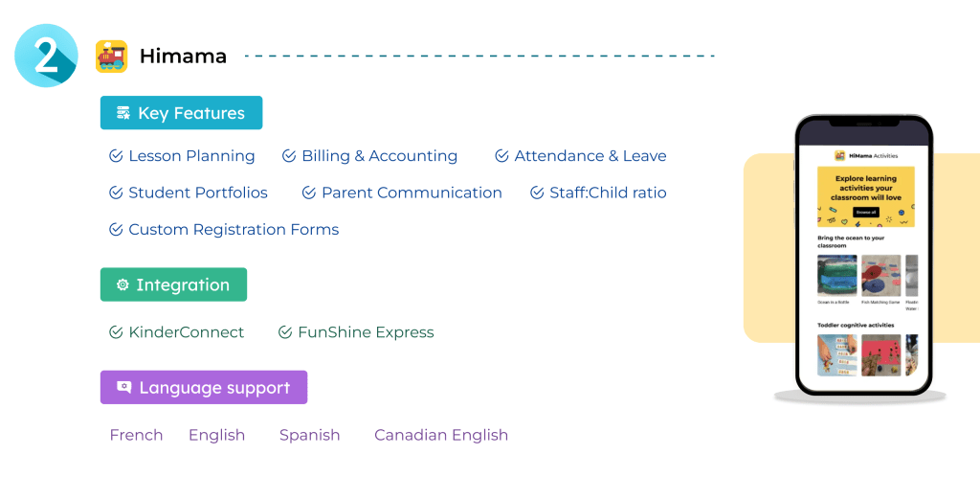Click the Integration gear icon
This screenshot has width=980, height=477.
pos(122,285)
